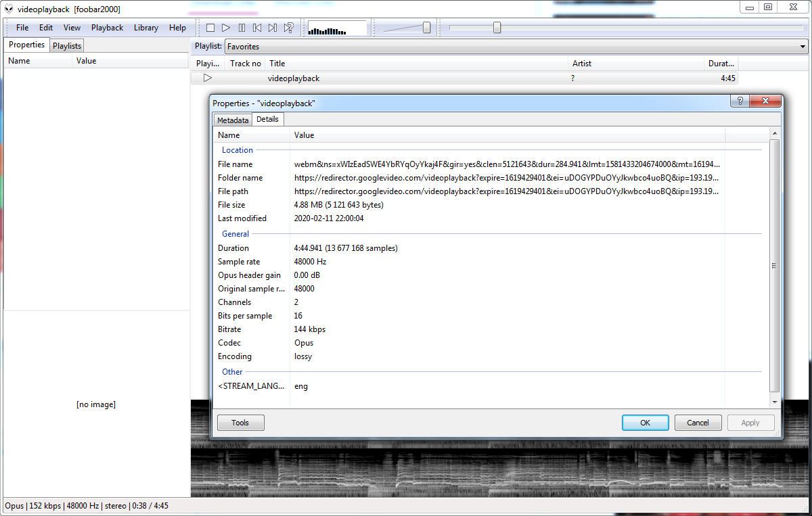
Task: Adjust the volume slider knob
Action: click(427, 27)
